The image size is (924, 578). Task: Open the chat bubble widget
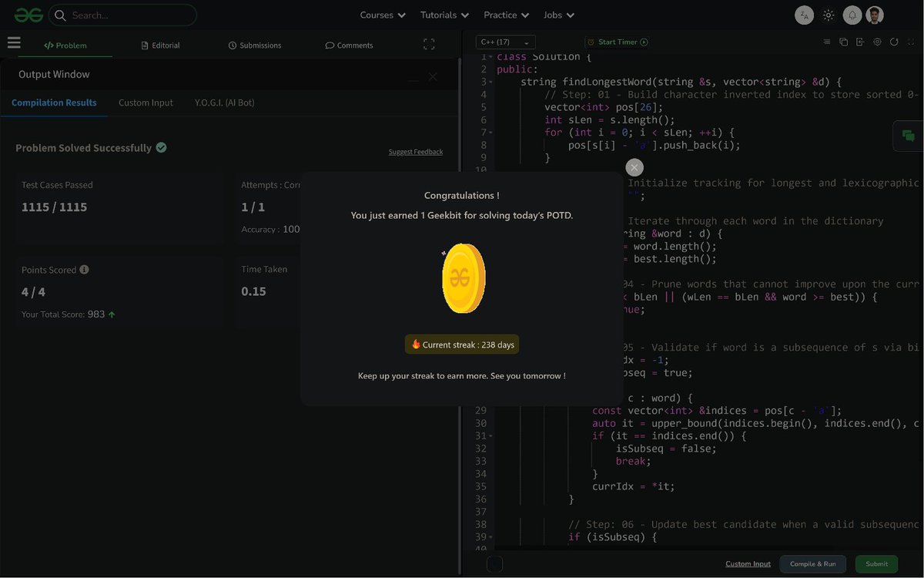point(909,136)
